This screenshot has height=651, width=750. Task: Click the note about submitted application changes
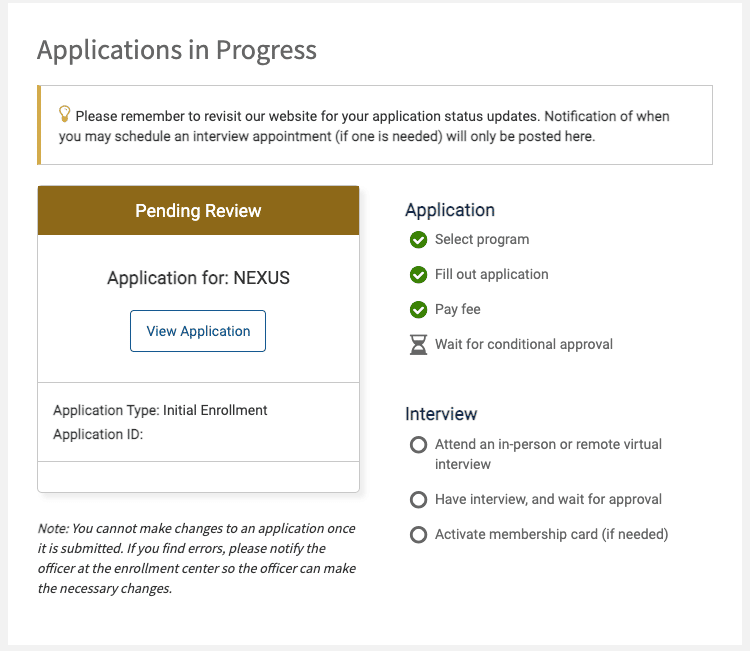197,558
